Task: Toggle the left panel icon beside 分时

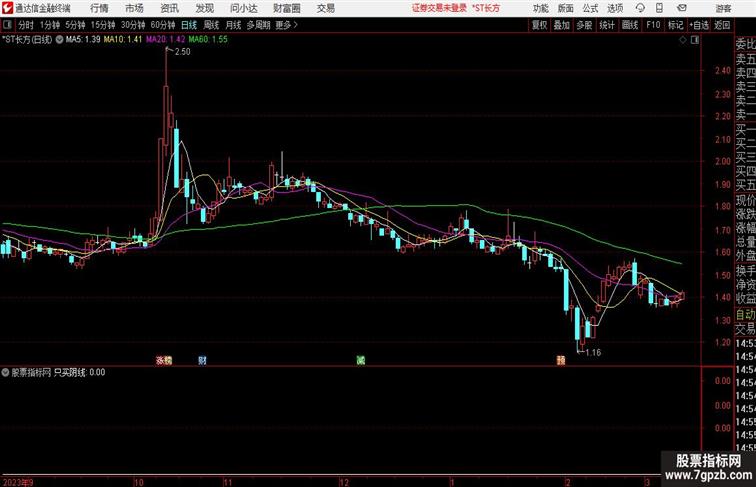Action: pos(7,25)
